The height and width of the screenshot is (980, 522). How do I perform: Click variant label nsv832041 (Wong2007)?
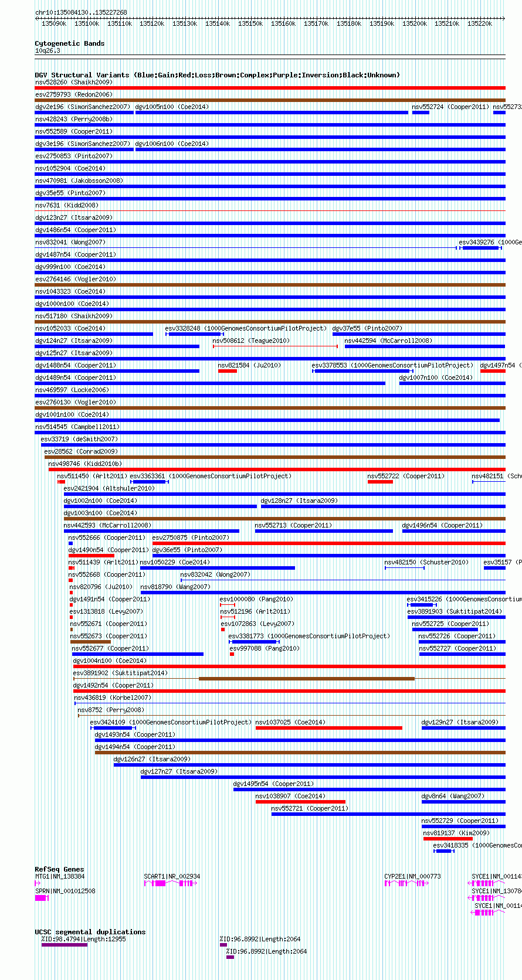click(x=70, y=242)
